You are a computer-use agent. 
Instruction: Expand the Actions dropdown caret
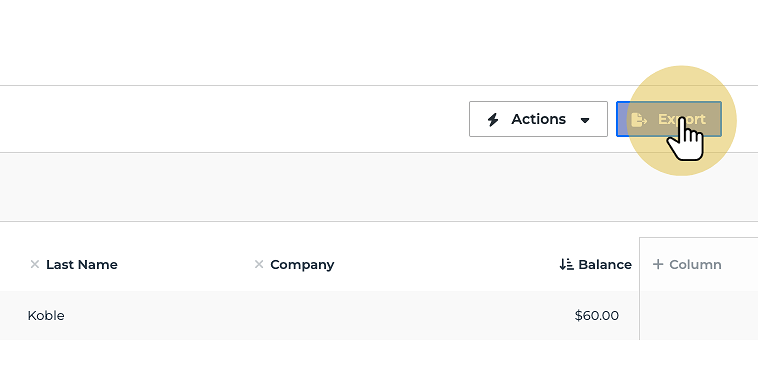585,120
